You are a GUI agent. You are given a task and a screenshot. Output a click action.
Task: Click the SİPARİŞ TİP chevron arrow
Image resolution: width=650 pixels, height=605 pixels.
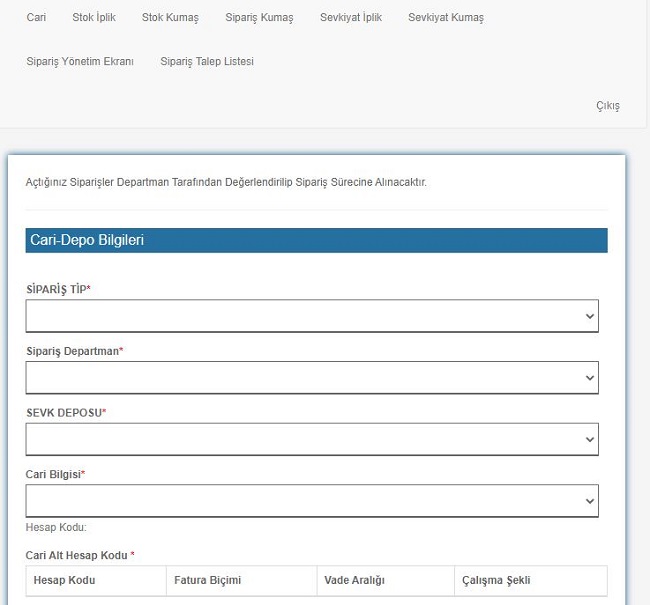tap(589, 316)
